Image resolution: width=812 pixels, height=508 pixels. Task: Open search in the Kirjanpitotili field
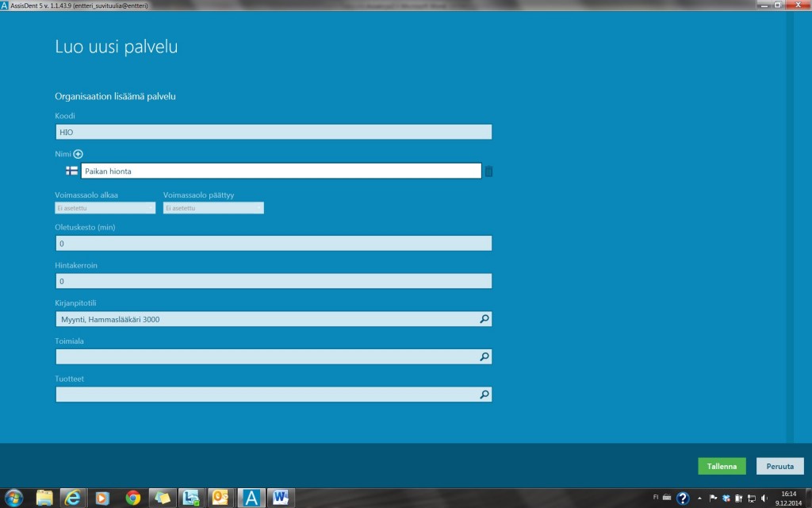(484, 319)
